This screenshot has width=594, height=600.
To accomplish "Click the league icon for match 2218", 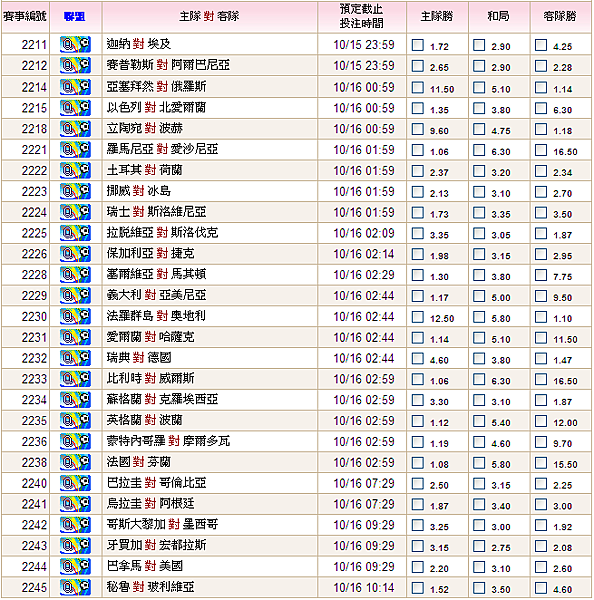I will (75, 129).
